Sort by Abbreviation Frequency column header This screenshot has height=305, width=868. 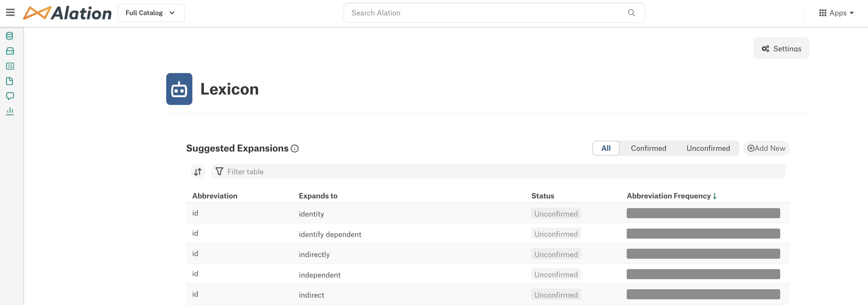click(668, 196)
